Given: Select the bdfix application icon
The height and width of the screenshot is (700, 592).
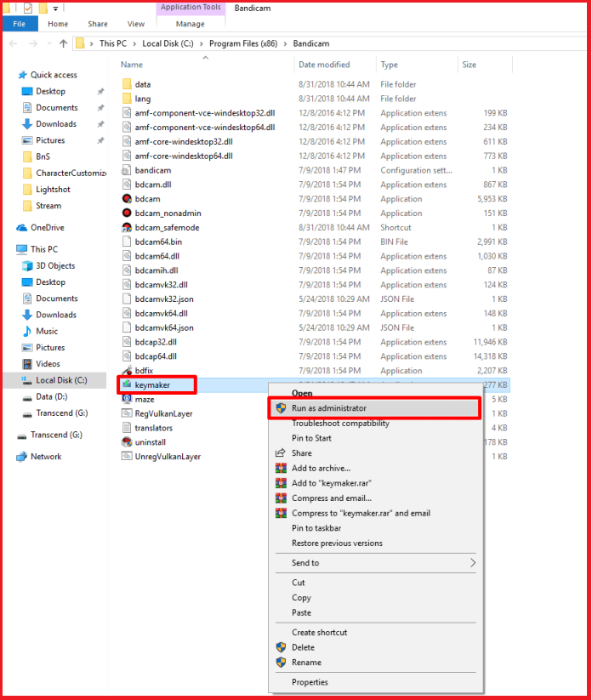Looking at the screenshot, I should point(127,371).
